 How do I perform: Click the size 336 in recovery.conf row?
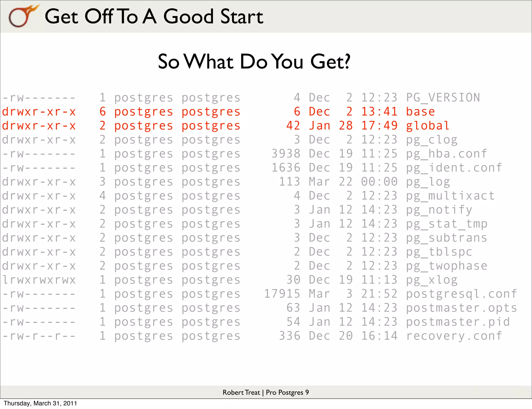coord(290,336)
